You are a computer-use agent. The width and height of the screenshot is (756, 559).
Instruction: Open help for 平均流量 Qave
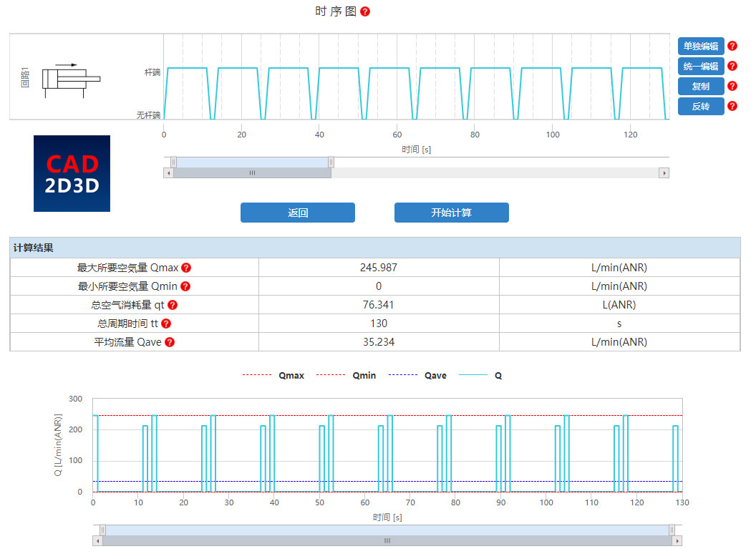pyautogui.click(x=170, y=342)
